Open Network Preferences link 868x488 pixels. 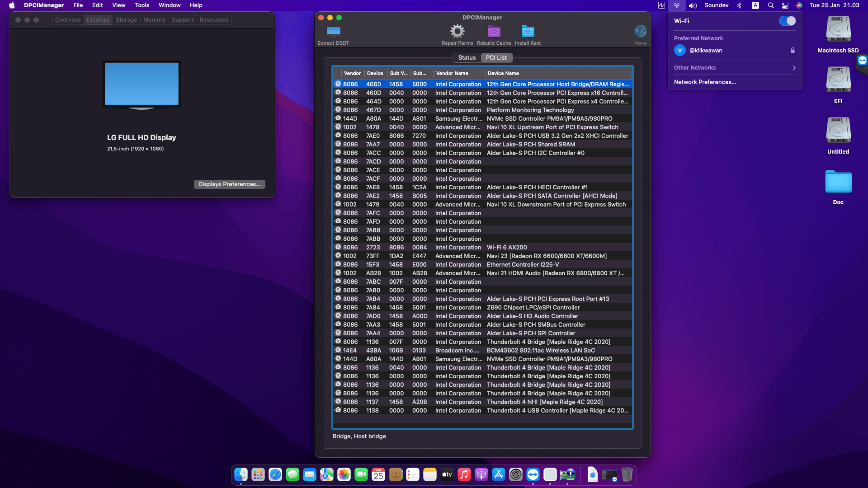pos(705,82)
